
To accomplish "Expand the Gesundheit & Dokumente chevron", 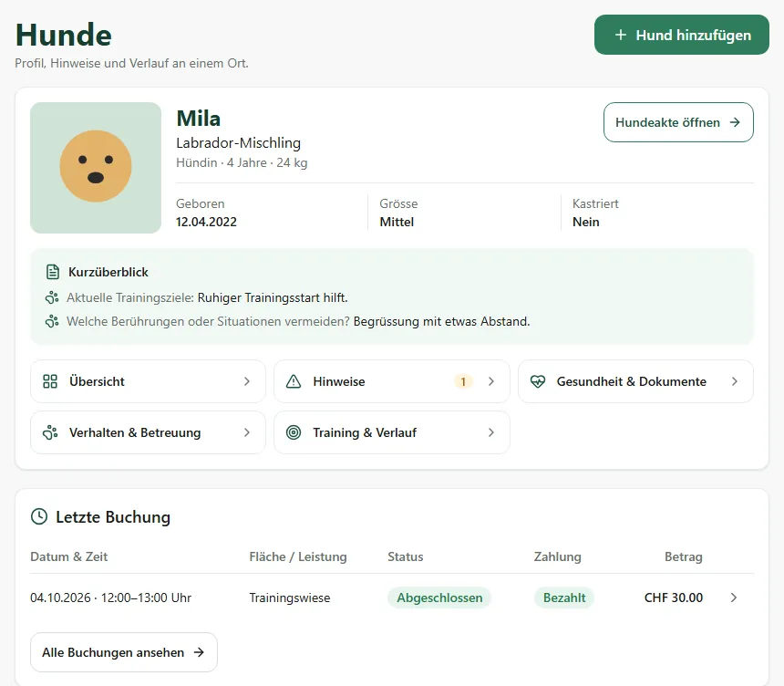I will coord(735,381).
